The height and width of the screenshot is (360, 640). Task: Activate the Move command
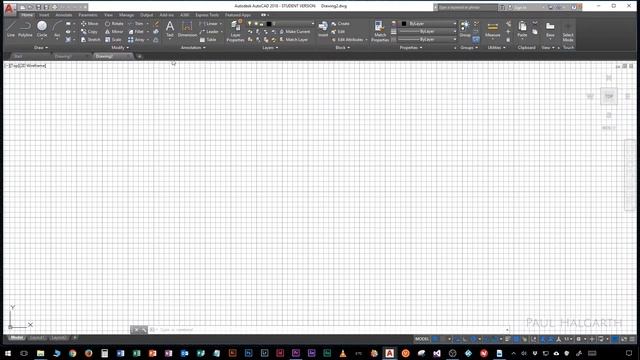[x=89, y=24]
